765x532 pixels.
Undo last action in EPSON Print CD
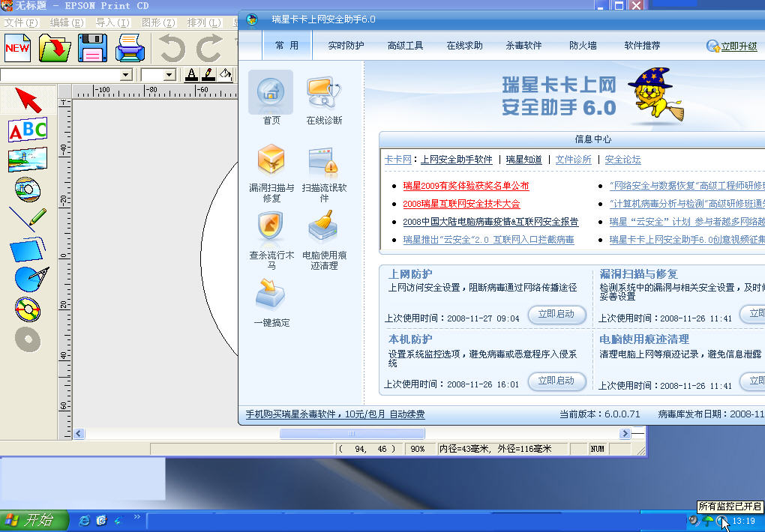(172, 48)
